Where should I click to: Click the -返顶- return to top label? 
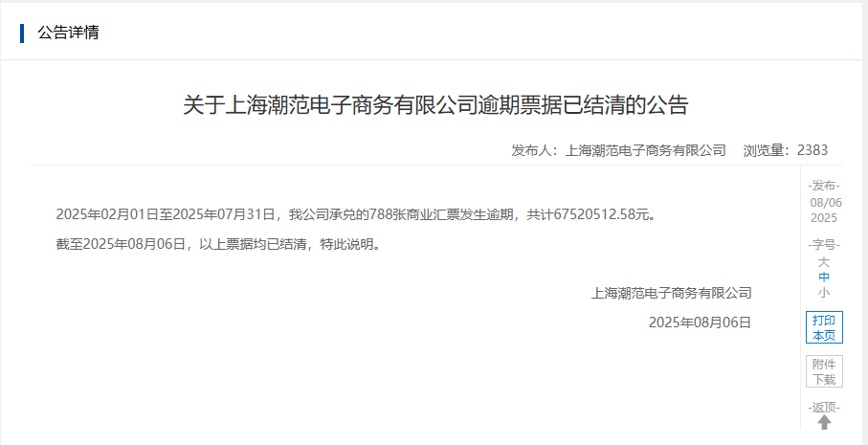pos(824,408)
